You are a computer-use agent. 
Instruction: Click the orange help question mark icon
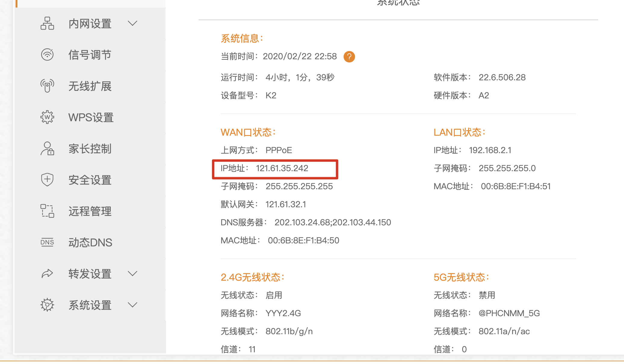pyautogui.click(x=349, y=57)
